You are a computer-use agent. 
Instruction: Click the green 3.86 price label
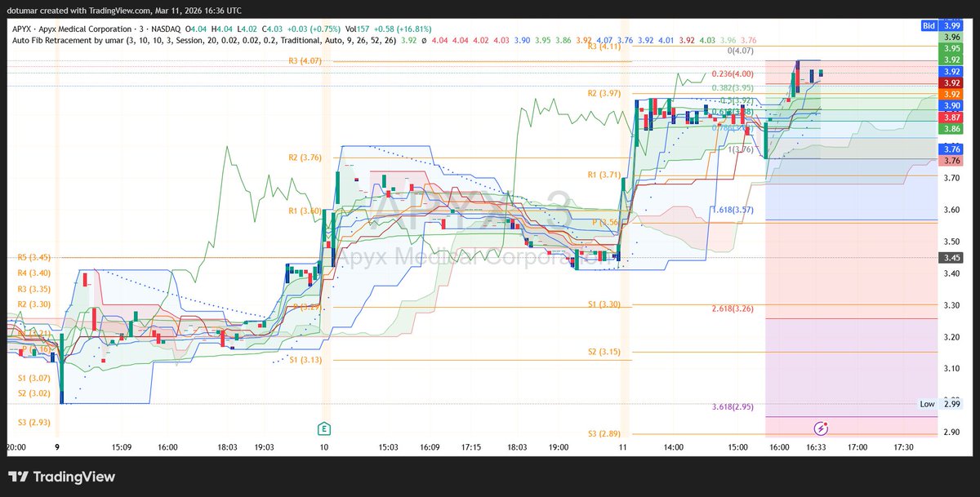pyautogui.click(x=951, y=128)
